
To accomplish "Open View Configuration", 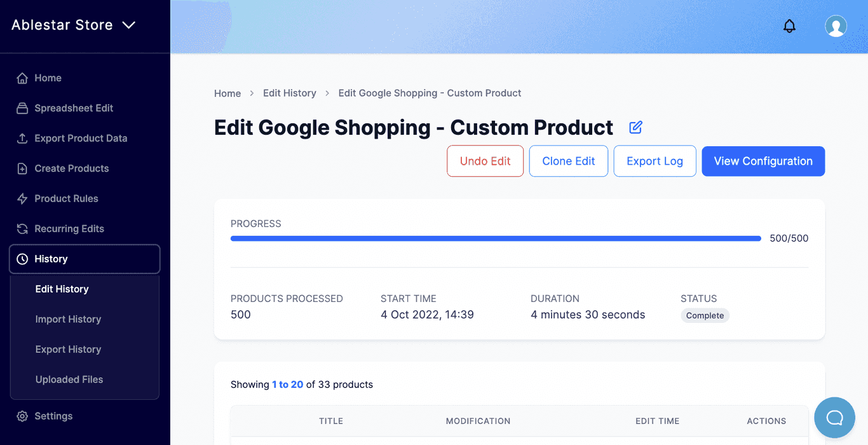I will pyautogui.click(x=763, y=161).
